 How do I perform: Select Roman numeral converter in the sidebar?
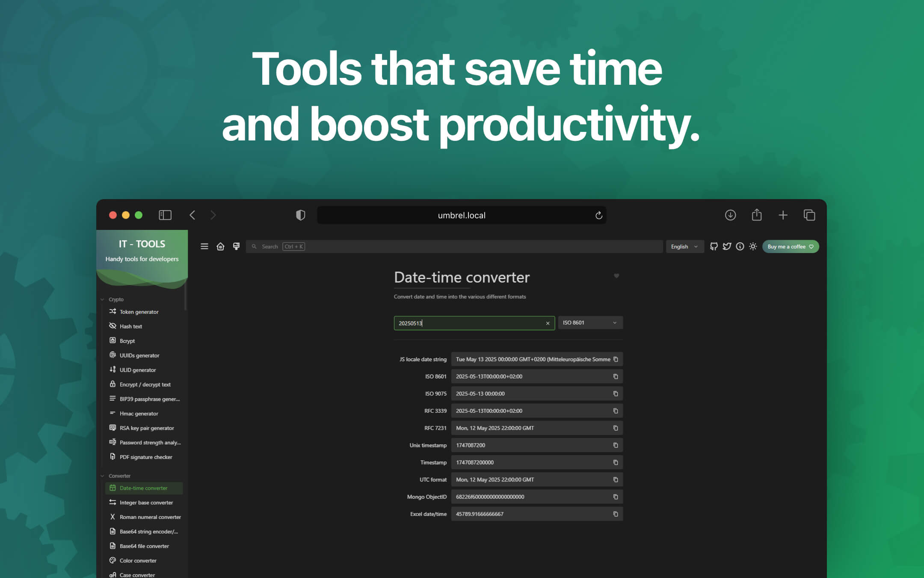(x=150, y=517)
